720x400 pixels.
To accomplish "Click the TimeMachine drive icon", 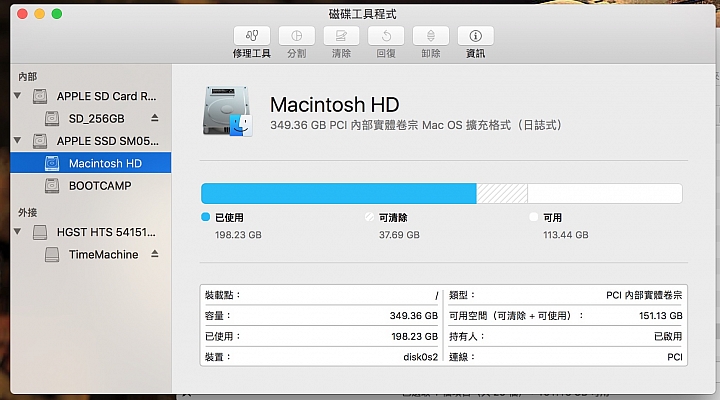I will click(x=52, y=254).
